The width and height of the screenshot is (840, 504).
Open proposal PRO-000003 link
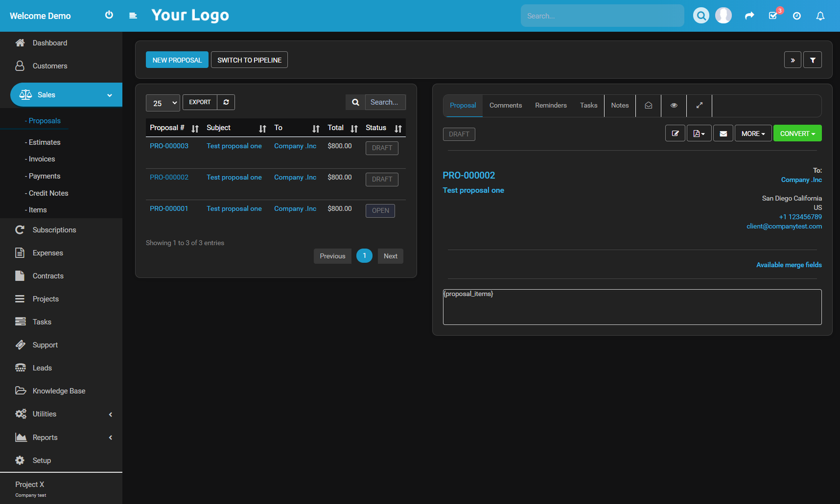(169, 146)
